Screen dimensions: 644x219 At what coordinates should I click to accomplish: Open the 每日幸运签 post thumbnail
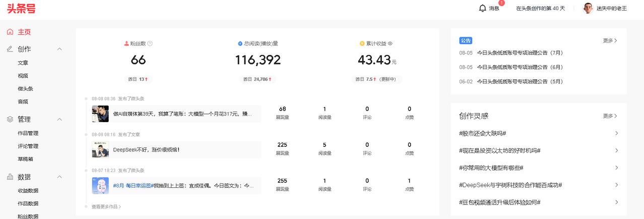[x=100, y=186]
